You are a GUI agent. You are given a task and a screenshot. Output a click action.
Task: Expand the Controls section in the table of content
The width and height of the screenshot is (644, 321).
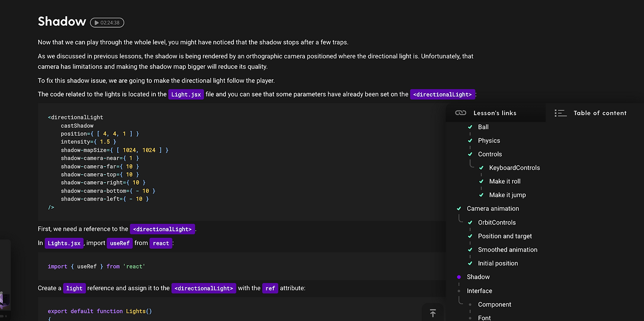click(490, 154)
